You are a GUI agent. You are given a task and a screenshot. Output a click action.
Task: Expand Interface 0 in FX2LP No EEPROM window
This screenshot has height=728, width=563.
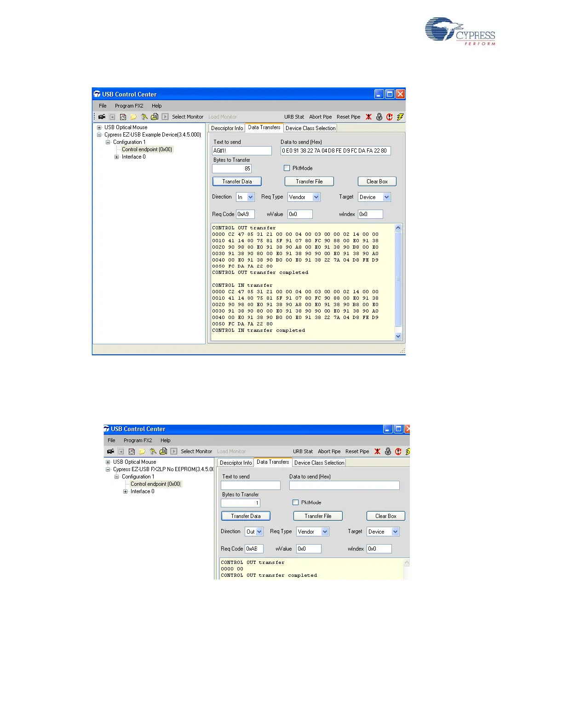125,491
